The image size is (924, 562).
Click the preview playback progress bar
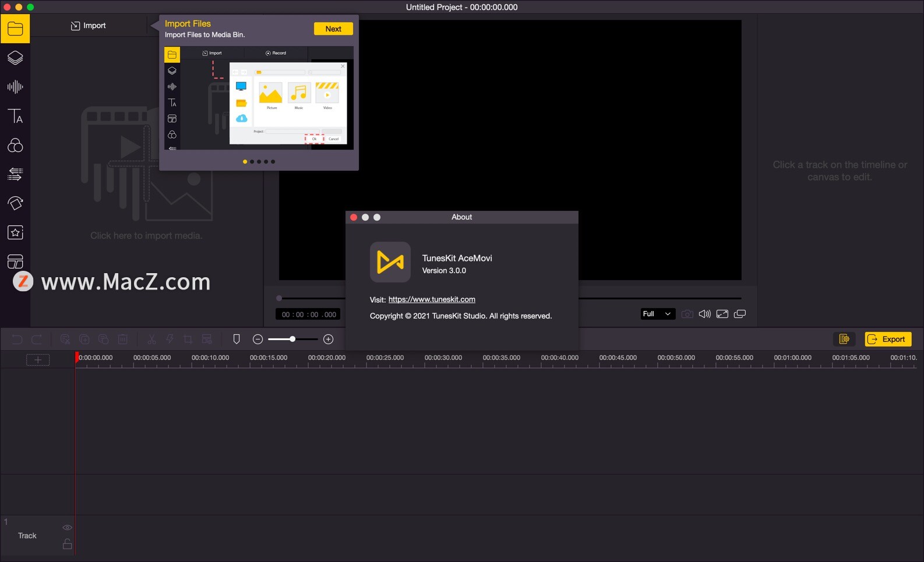click(x=510, y=298)
